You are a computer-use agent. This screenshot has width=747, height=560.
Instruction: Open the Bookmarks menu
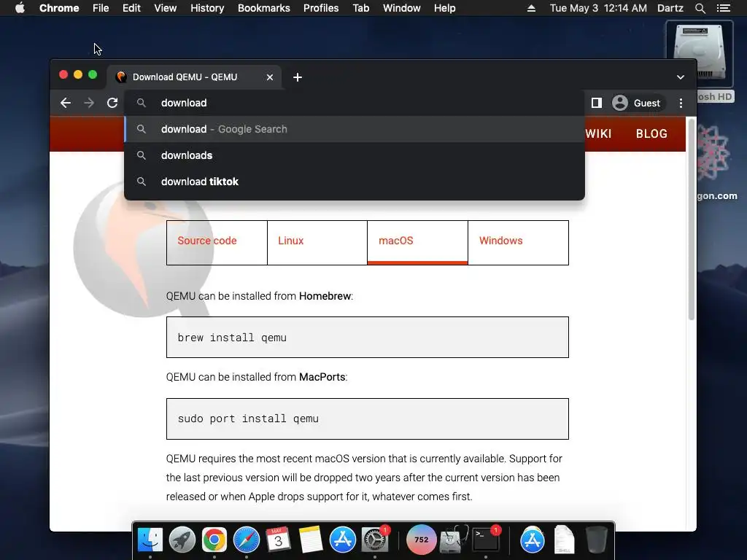point(264,8)
